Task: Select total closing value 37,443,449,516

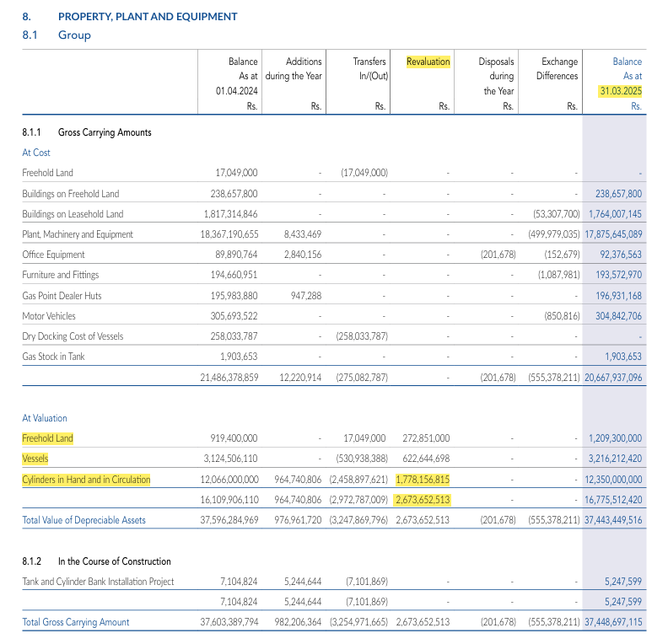Action: (613, 520)
